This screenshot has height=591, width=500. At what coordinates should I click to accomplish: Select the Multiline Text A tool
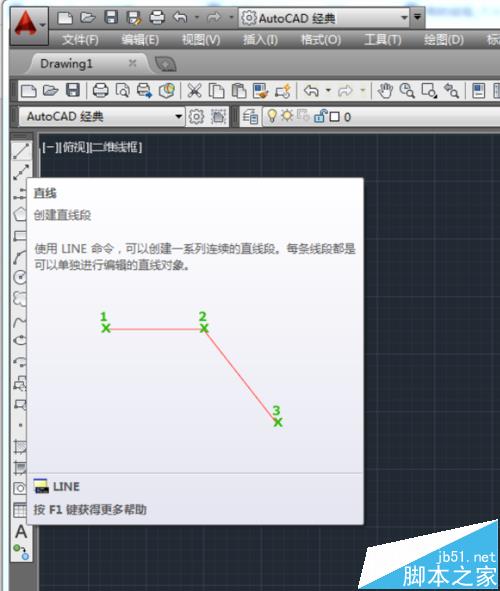(x=21, y=531)
